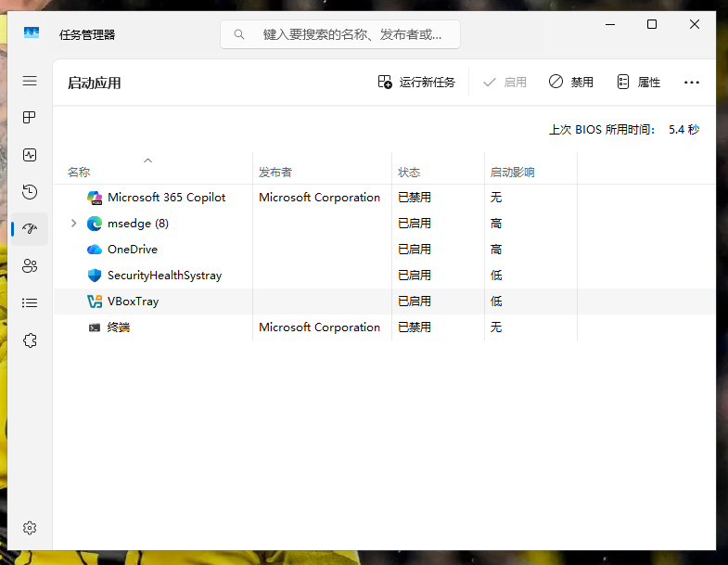Click 已启用 status of OneDrive

pyautogui.click(x=415, y=250)
